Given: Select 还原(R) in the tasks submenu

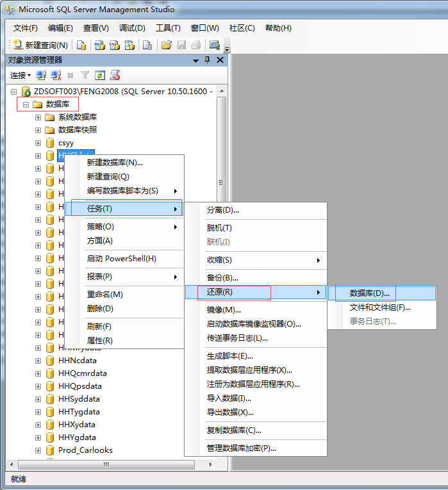Looking at the screenshot, I should (x=256, y=292).
